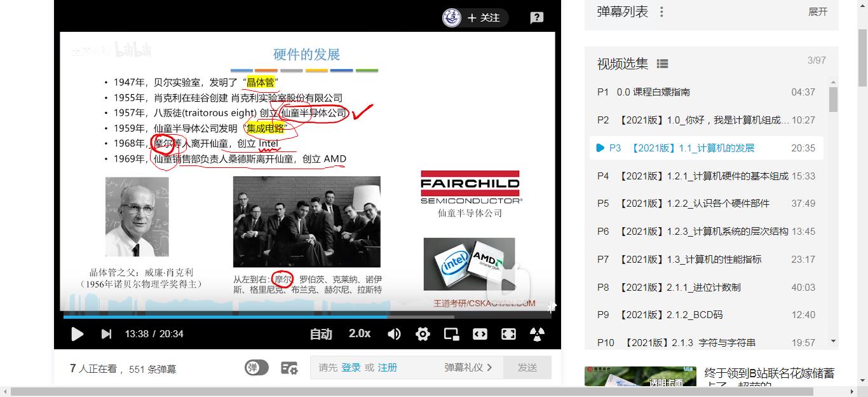This screenshot has height=397, width=868.
Task: Open the 弹幕礼仪 etiquette link
Action: tap(468, 368)
